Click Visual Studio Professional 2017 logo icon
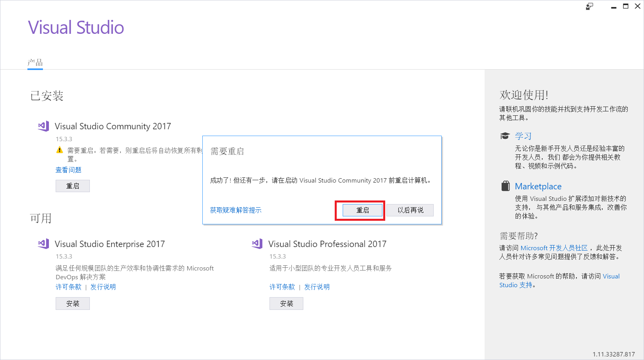 click(x=257, y=244)
